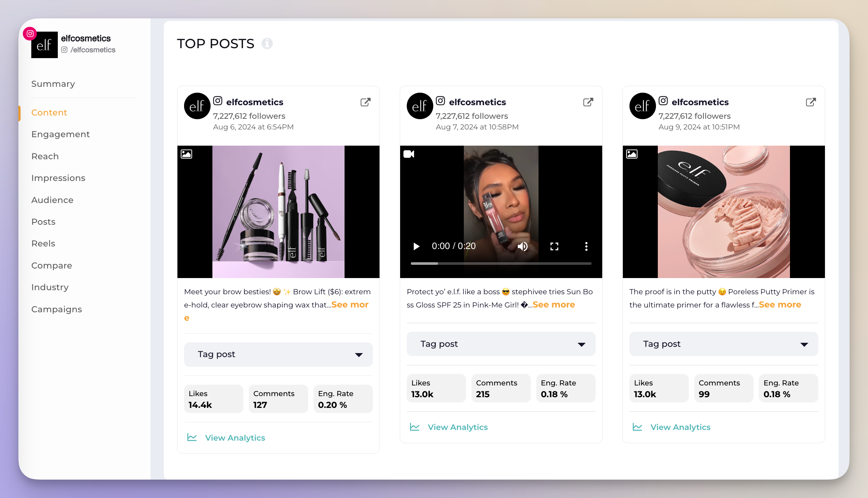Click Eng. Rate 0.20 % stat box

click(x=343, y=399)
